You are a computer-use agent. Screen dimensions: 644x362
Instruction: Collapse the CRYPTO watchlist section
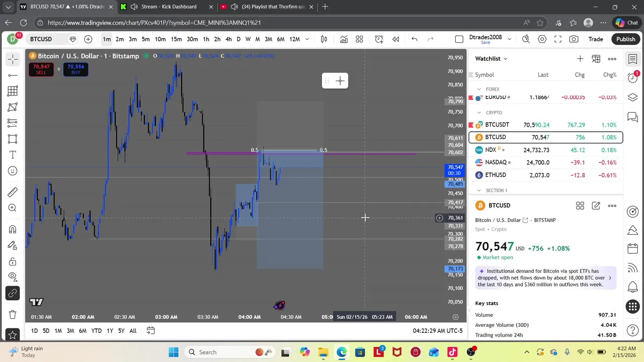click(x=479, y=113)
